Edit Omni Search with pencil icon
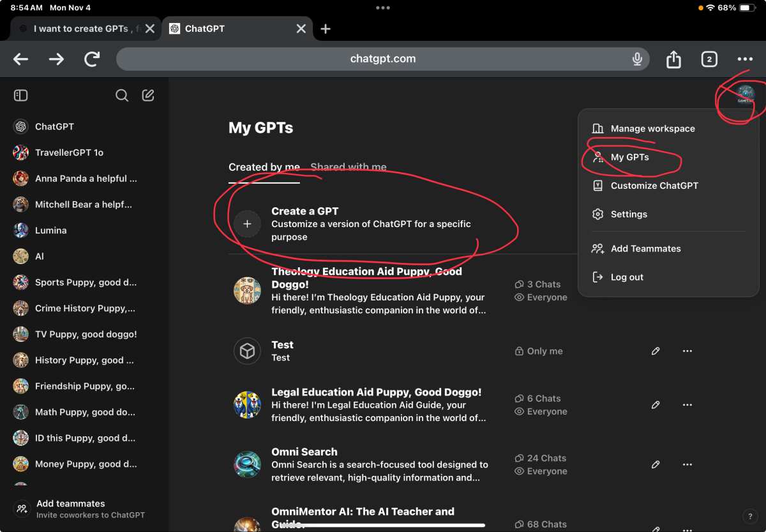This screenshot has height=532, width=766. coord(656,464)
